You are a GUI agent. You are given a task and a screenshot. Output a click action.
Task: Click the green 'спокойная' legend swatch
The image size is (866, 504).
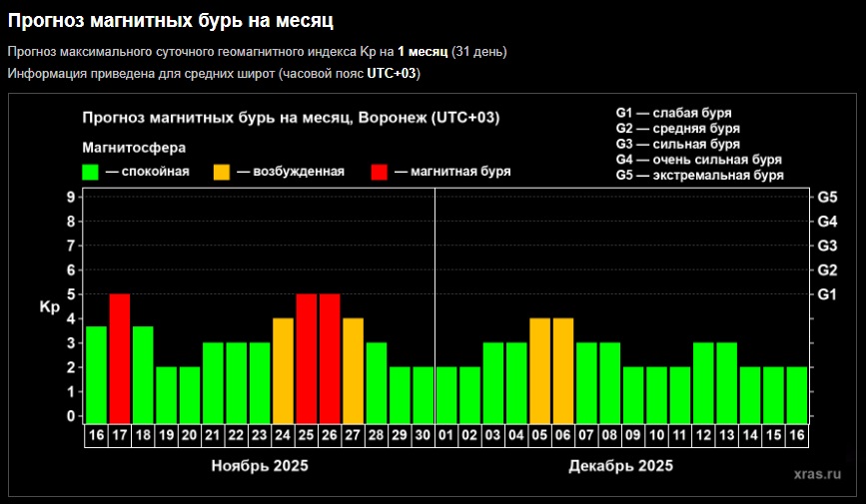91,172
